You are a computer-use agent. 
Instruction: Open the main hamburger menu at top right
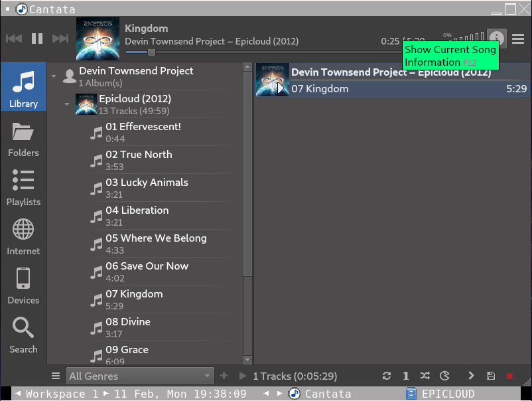518,39
